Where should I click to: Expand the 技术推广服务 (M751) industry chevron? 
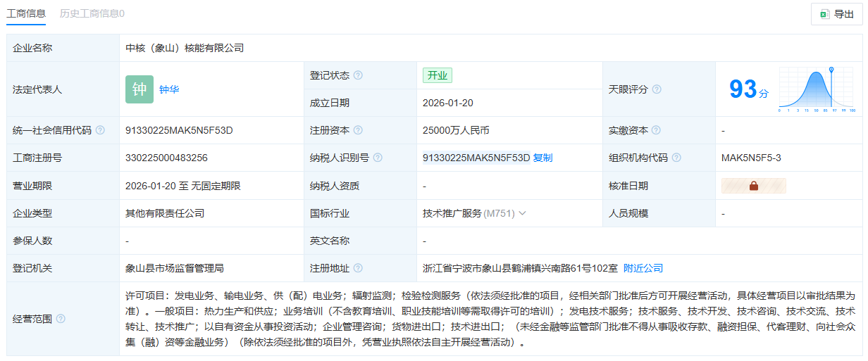click(523, 213)
